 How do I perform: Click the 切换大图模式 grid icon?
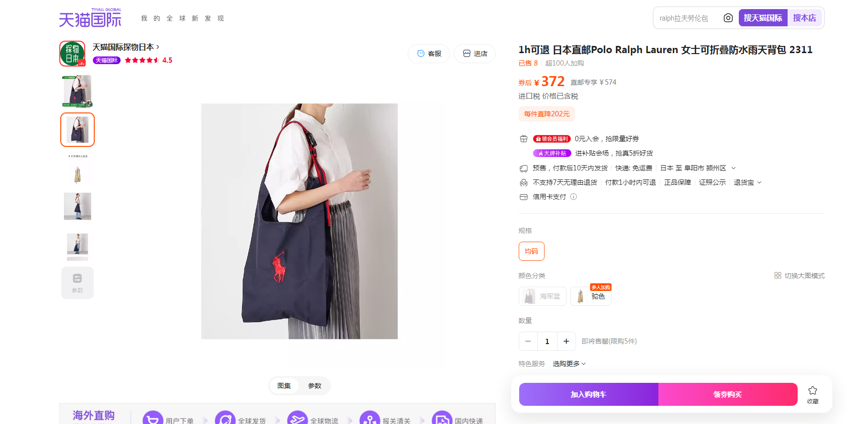pyautogui.click(x=778, y=276)
